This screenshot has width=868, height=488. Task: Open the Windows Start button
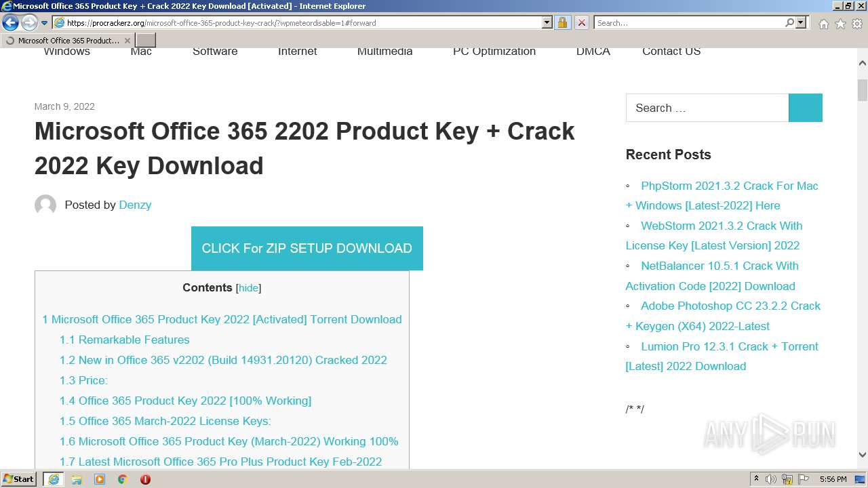click(x=19, y=479)
